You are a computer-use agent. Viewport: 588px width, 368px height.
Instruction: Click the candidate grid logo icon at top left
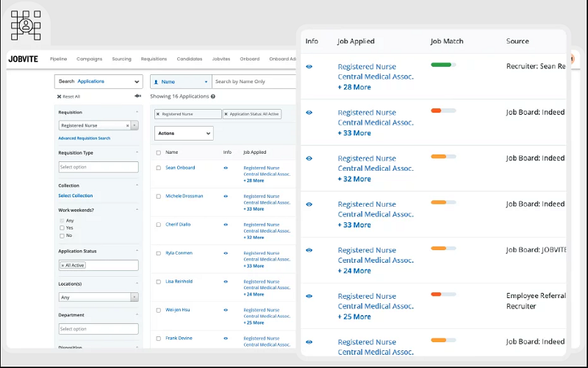[x=26, y=25]
